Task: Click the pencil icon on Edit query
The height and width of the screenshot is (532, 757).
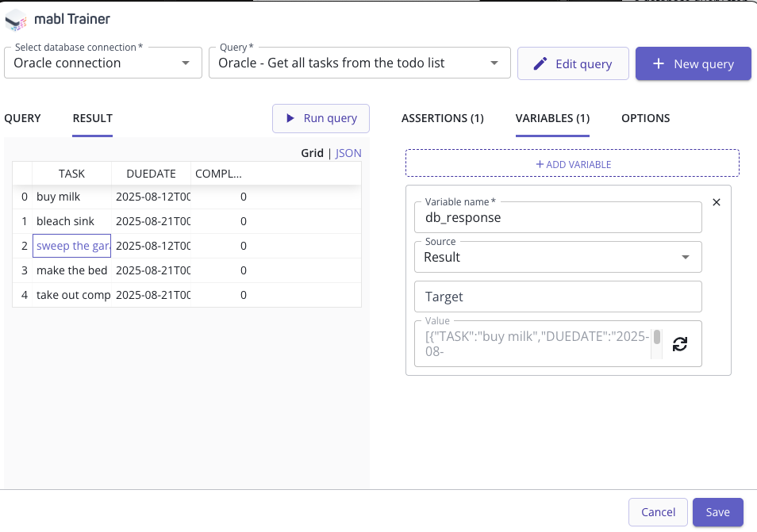Action: pos(540,64)
